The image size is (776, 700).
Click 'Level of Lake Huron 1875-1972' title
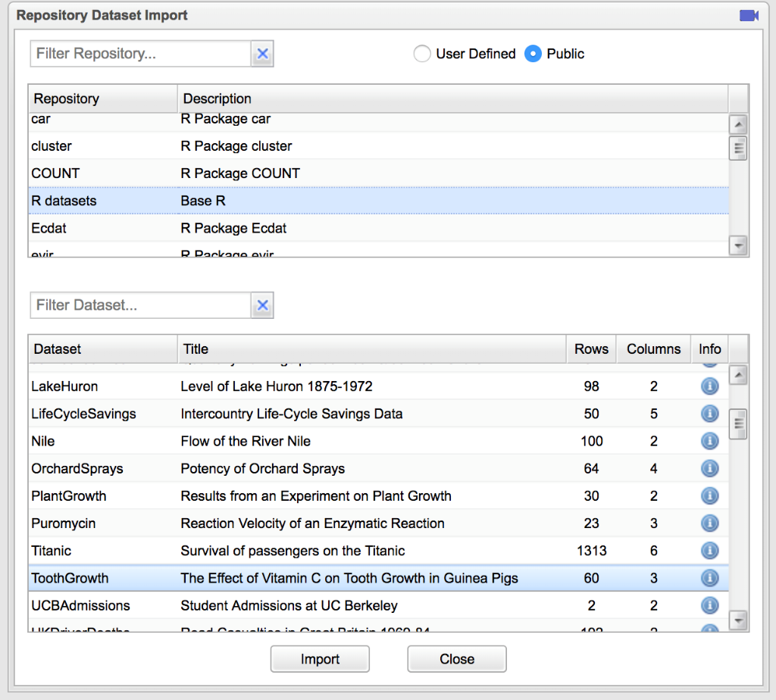(x=276, y=386)
